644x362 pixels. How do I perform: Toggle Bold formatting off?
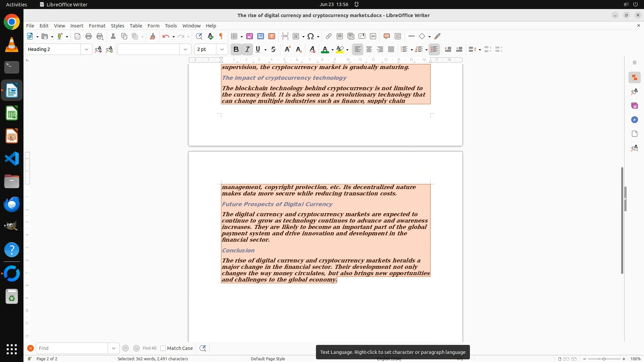pyautogui.click(x=236, y=49)
